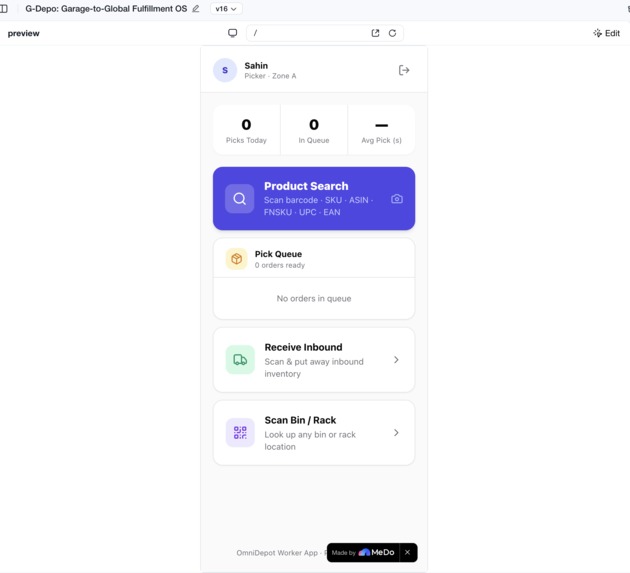Click the preview URL path field
Image resolution: width=630 pixels, height=573 pixels.
tap(309, 33)
